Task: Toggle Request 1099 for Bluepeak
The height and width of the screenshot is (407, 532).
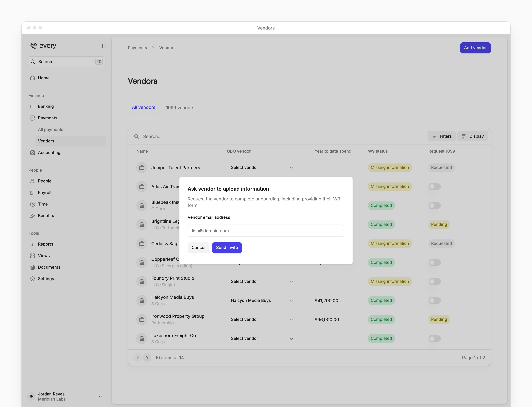Action: coord(434,205)
